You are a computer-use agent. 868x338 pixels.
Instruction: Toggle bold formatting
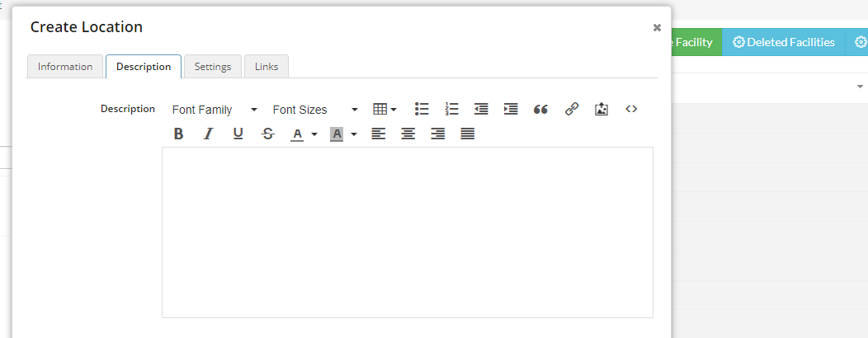pyautogui.click(x=178, y=134)
